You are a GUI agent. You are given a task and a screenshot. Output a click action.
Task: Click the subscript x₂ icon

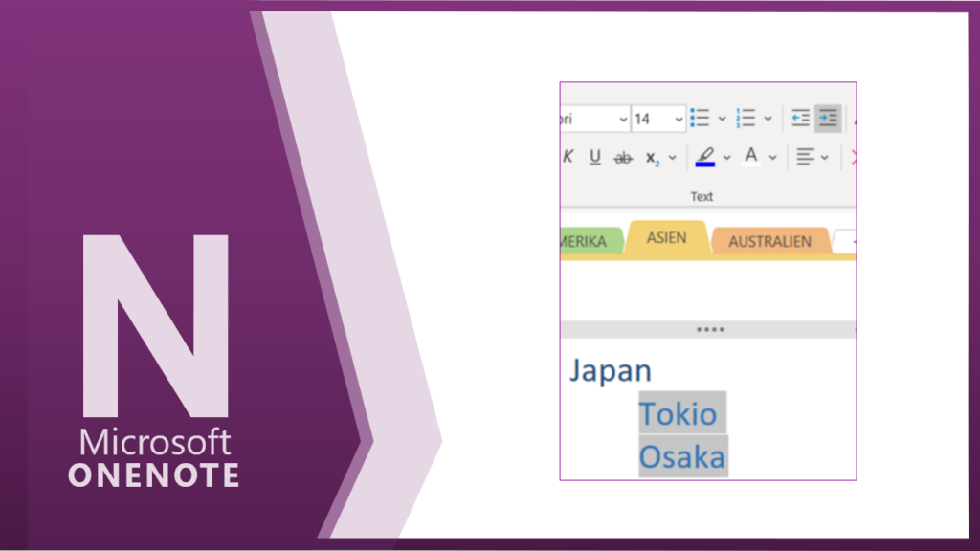point(653,157)
